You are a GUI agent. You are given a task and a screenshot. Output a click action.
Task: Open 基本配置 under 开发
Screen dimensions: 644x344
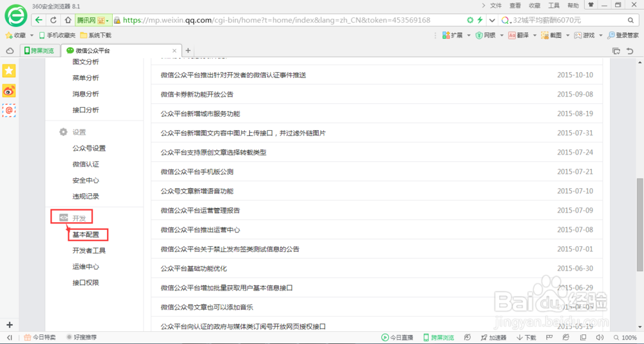[x=86, y=234]
